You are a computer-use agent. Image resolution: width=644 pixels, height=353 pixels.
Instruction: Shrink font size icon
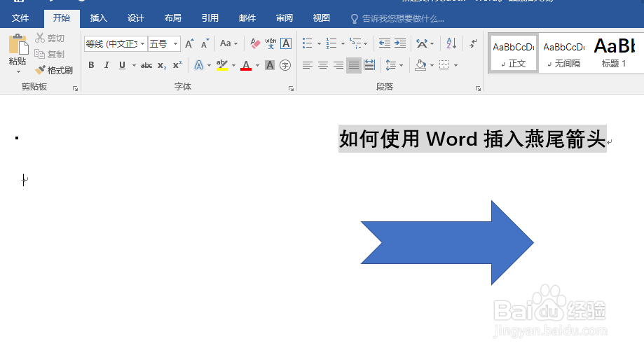click(x=205, y=43)
